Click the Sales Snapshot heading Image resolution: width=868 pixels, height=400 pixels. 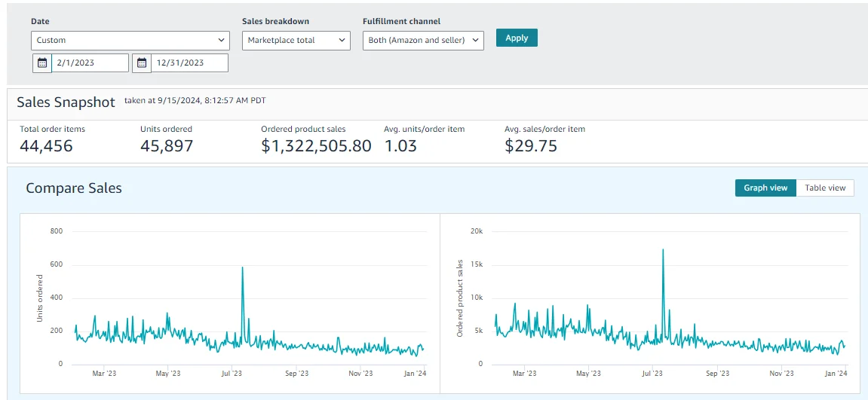[x=66, y=102]
